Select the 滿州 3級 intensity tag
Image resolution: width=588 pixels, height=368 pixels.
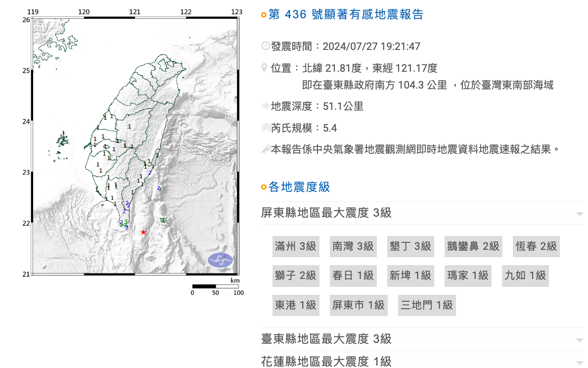click(x=296, y=246)
